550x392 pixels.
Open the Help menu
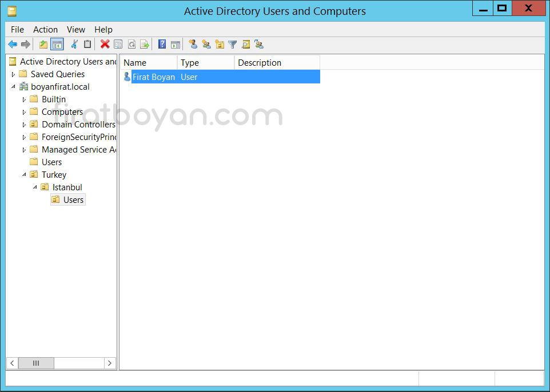tap(103, 30)
